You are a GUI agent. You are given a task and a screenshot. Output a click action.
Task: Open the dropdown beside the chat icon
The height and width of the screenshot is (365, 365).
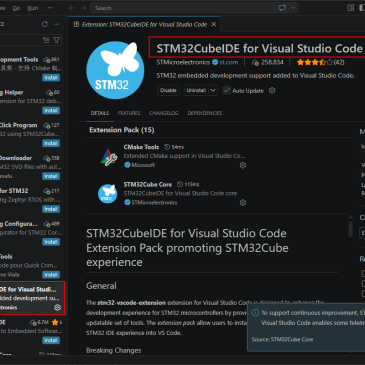[293, 8]
